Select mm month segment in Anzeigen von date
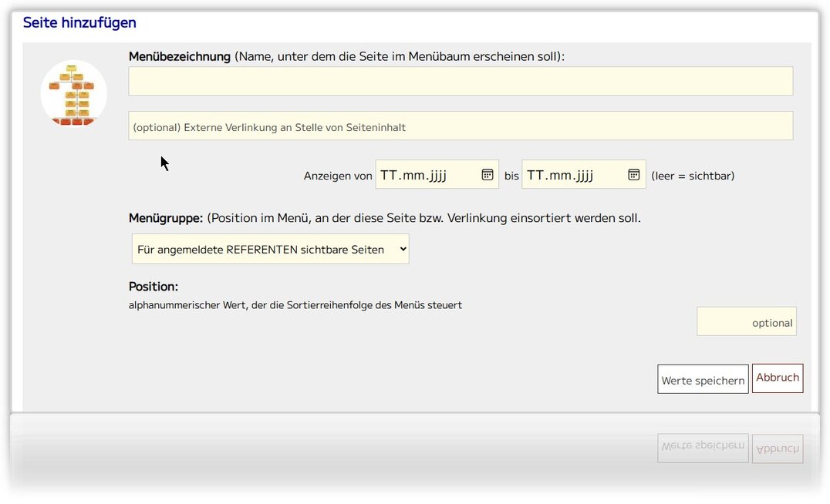The width and height of the screenshot is (830, 504). pos(413,175)
